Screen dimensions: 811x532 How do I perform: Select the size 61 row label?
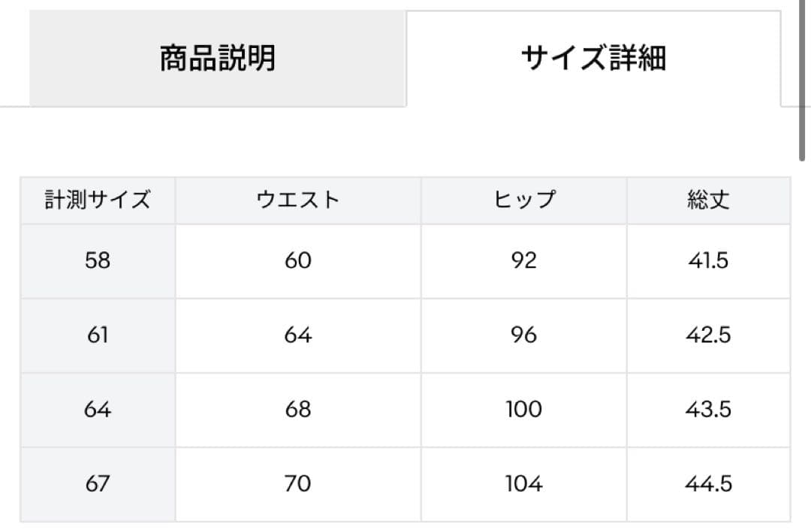[x=97, y=335]
